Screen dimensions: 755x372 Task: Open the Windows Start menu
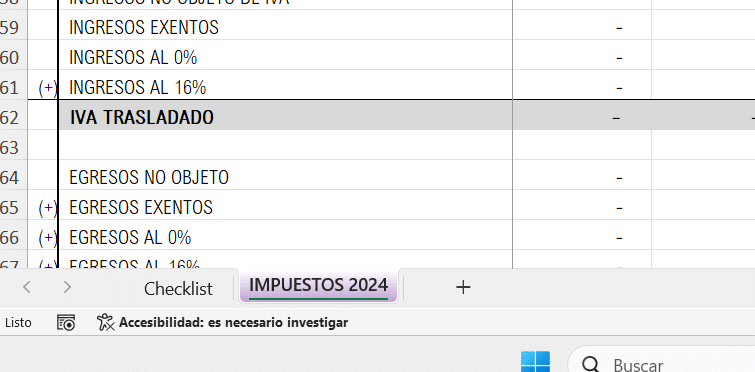click(x=535, y=362)
